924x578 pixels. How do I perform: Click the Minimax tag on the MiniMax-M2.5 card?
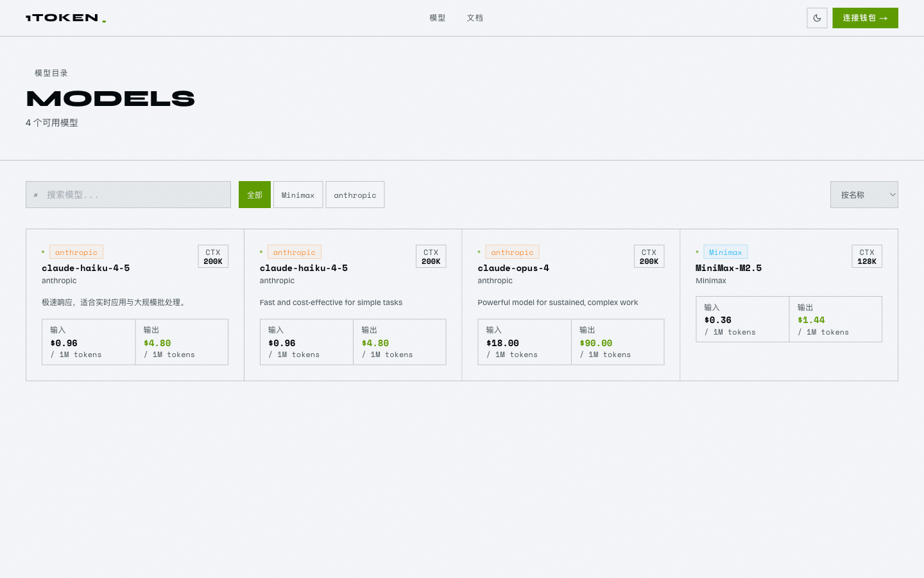point(725,252)
